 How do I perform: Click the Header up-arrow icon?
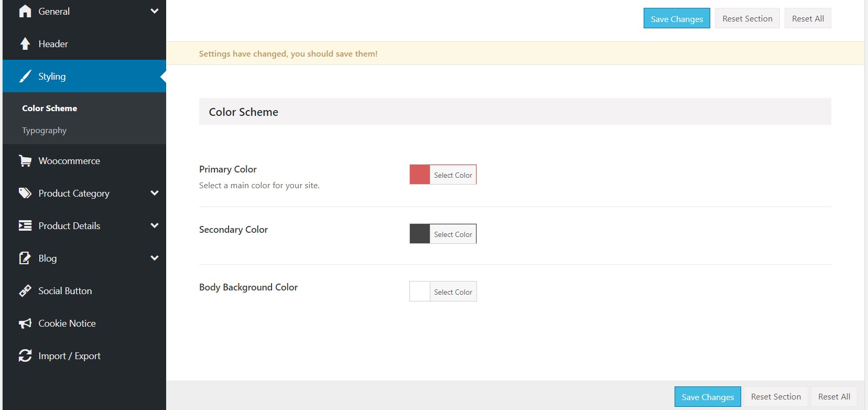point(25,44)
